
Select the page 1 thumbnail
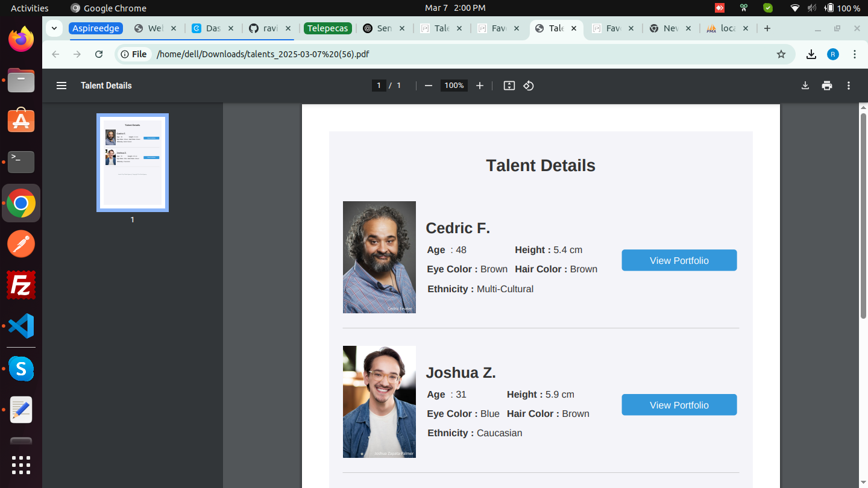click(133, 163)
